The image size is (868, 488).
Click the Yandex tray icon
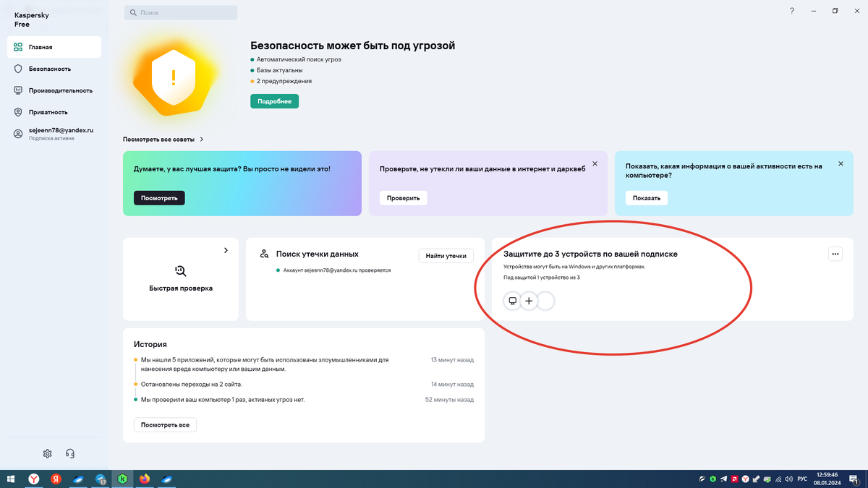(746, 479)
